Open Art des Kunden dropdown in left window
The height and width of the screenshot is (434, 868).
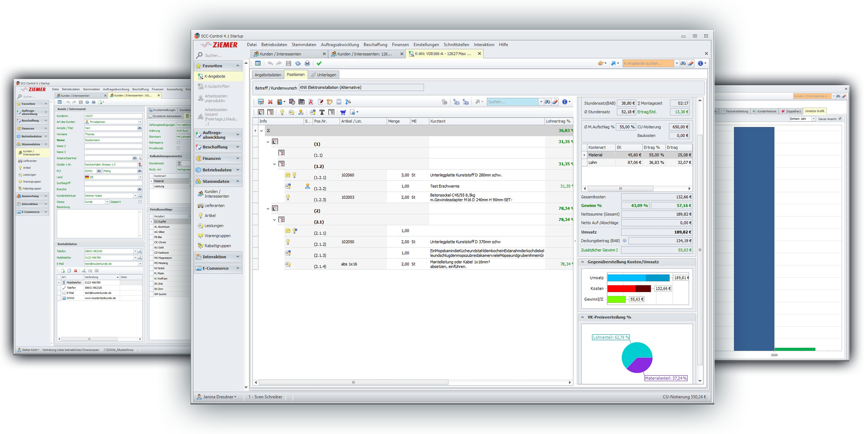point(140,122)
